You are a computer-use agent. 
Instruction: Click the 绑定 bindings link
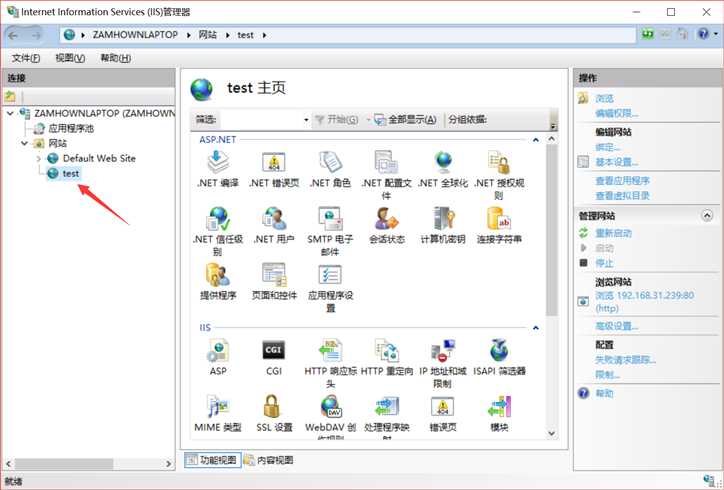click(x=607, y=147)
